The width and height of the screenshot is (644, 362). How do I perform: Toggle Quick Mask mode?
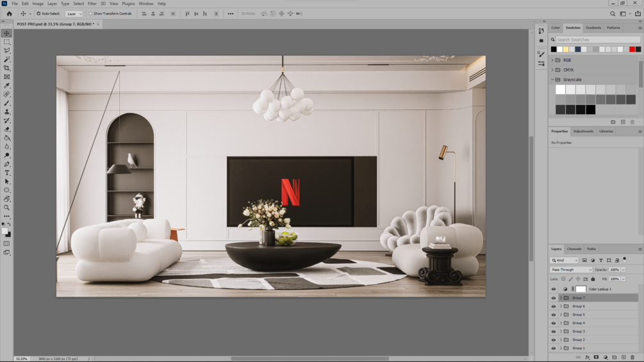[x=6, y=243]
